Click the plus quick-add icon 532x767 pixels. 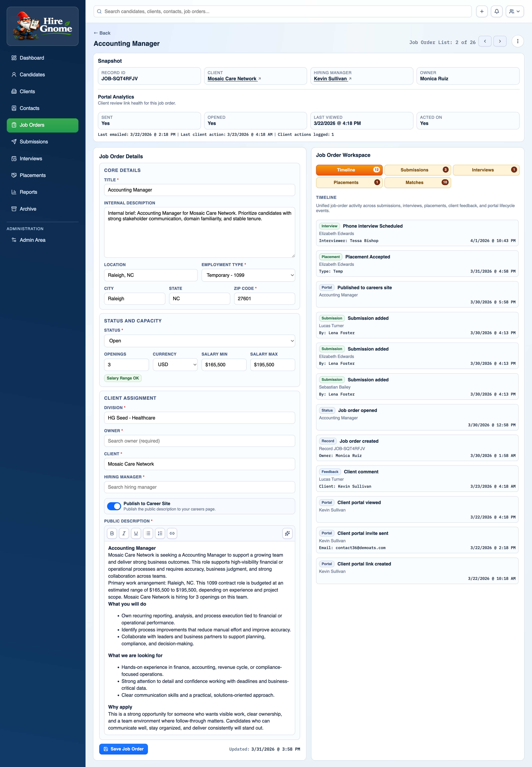point(482,11)
